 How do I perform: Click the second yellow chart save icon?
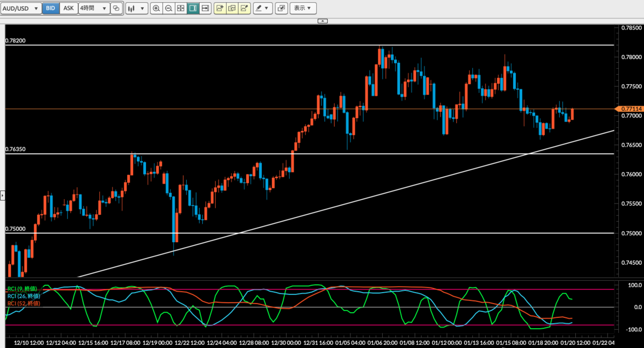(232, 8)
